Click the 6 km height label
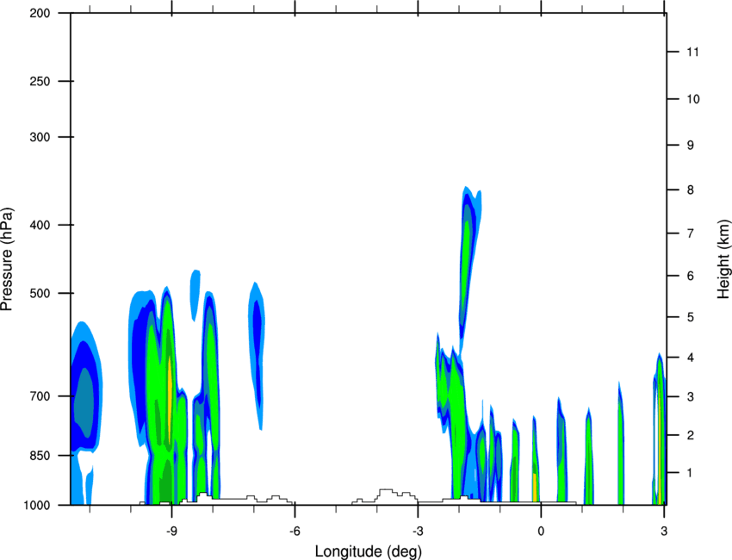 (x=691, y=276)
